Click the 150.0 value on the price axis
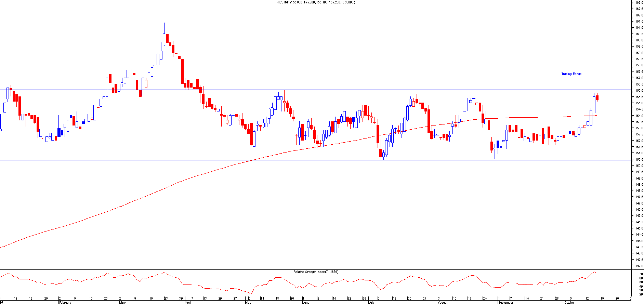 point(639,166)
